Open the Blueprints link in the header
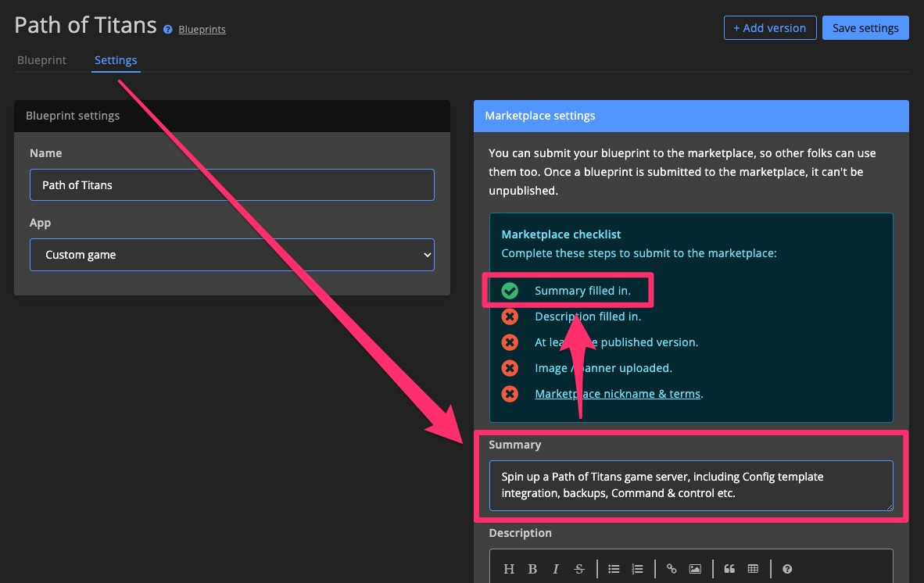The height and width of the screenshot is (583, 924). coord(202,29)
